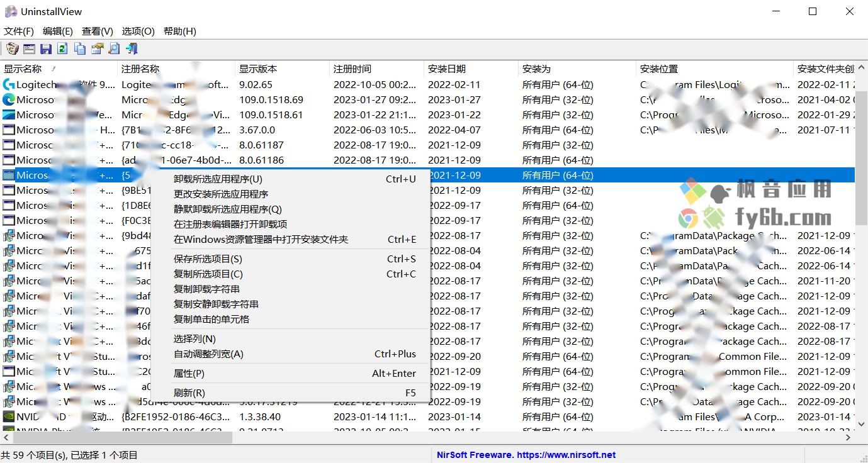This screenshot has width=868, height=463.
Task: Sort by the 显示版本 column header
Action: 283,69
